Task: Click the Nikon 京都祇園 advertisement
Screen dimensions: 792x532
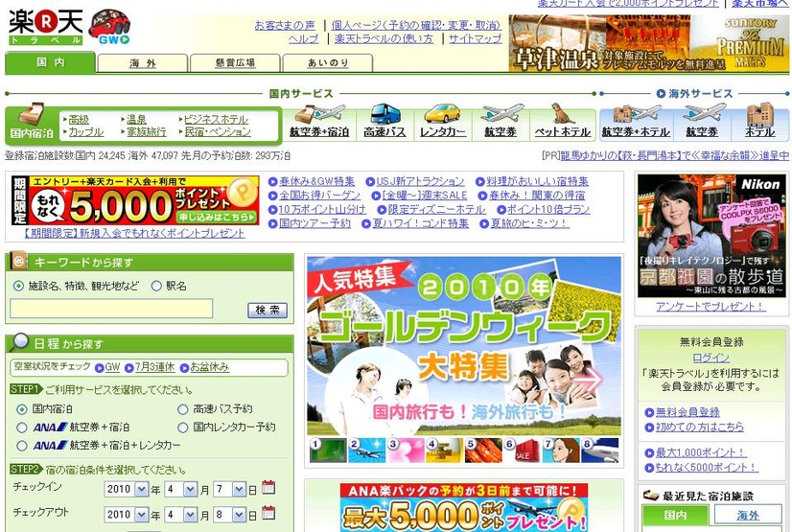Action: [x=711, y=236]
